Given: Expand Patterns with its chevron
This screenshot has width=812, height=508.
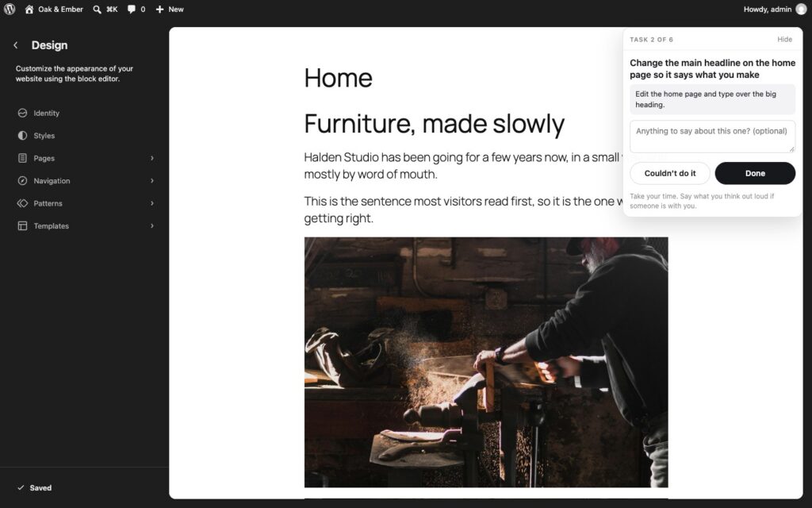Looking at the screenshot, I should point(152,203).
